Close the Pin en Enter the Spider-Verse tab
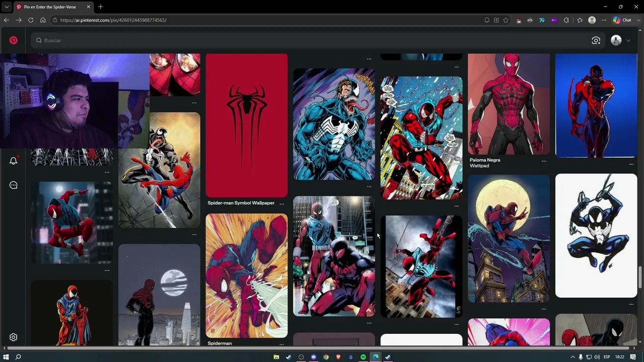The image size is (644, 362). tap(89, 7)
